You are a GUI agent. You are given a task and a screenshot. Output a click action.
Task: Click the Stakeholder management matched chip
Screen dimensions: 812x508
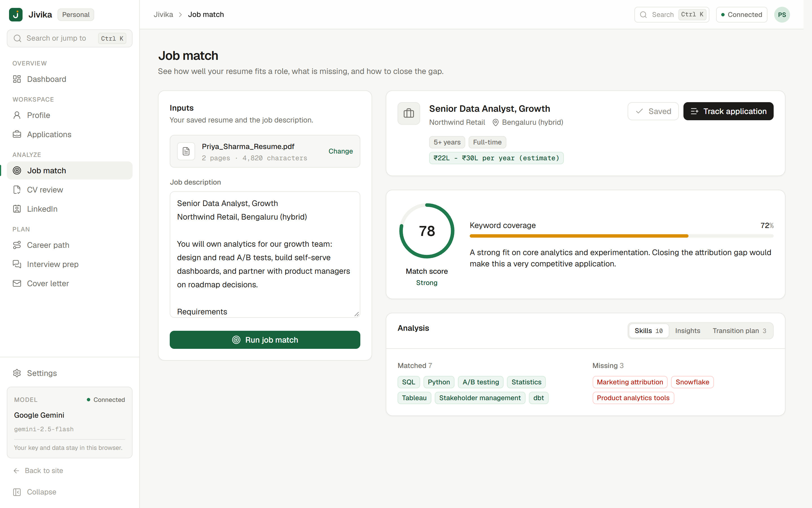coord(480,398)
